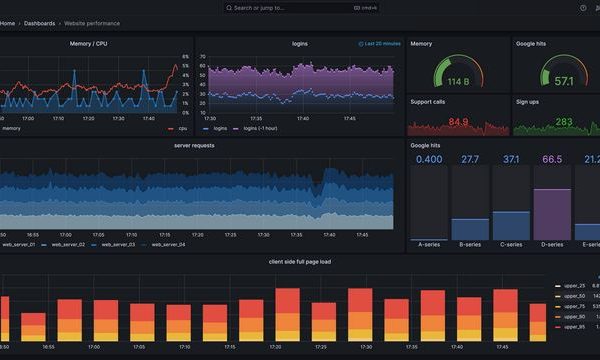The height and width of the screenshot is (360, 600).
Task: Click Website performance breadcrumb link
Action: tap(92, 23)
